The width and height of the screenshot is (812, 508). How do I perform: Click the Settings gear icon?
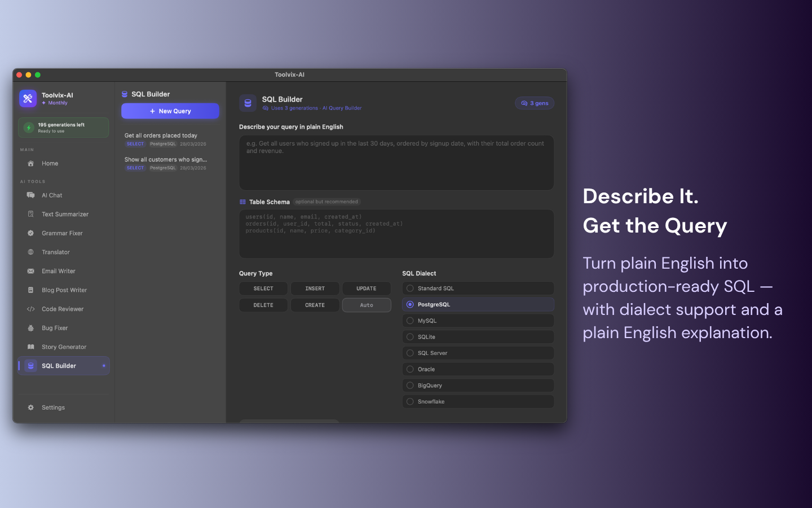tap(31, 408)
